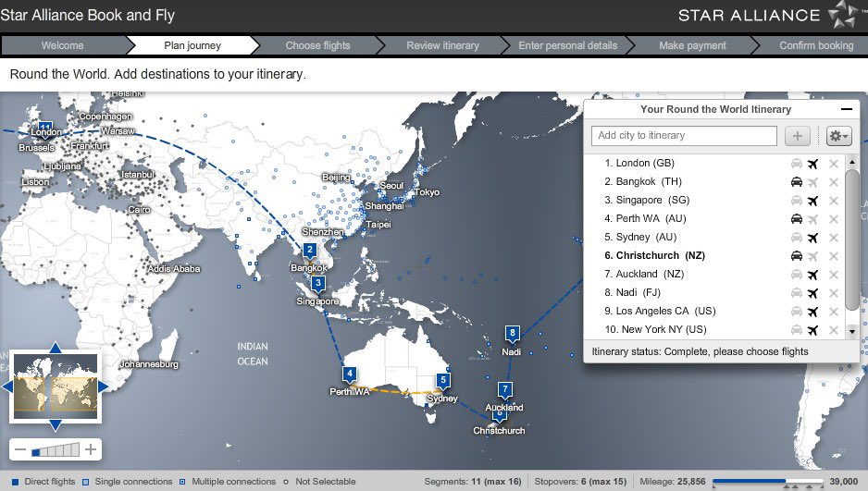Remove Auckland from the itinerary
Viewport: 868px width, 491px height.
pyautogui.click(x=833, y=275)
